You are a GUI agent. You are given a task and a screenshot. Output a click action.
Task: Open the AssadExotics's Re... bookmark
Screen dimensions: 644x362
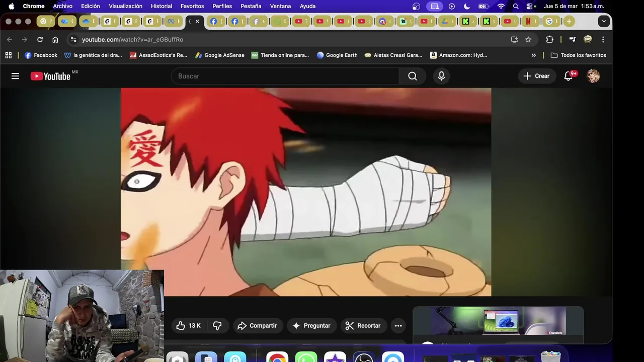point(158,55)
